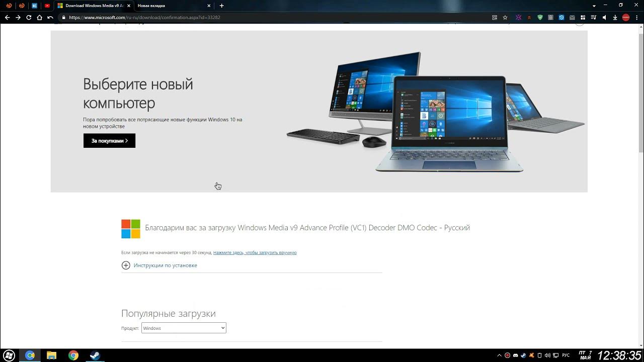Image resolution: width=644 pixels, height=362 pixels.
Task: Open the green shield adblock extension
Action: click(x=540, y=18)
